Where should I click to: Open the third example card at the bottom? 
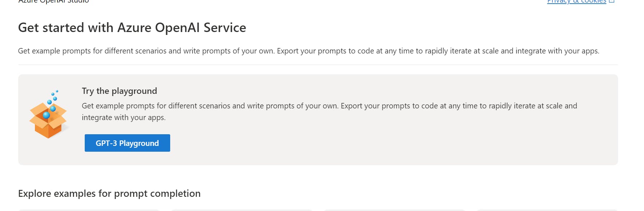[395, 210]
